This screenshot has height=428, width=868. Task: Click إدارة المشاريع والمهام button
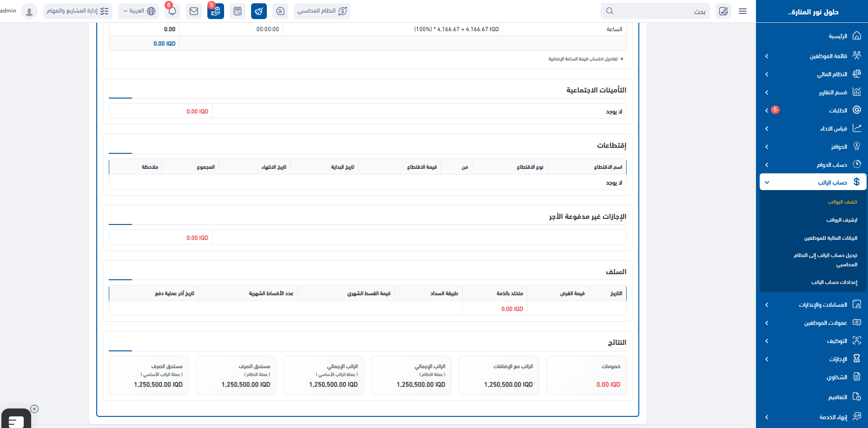point(78,11)
